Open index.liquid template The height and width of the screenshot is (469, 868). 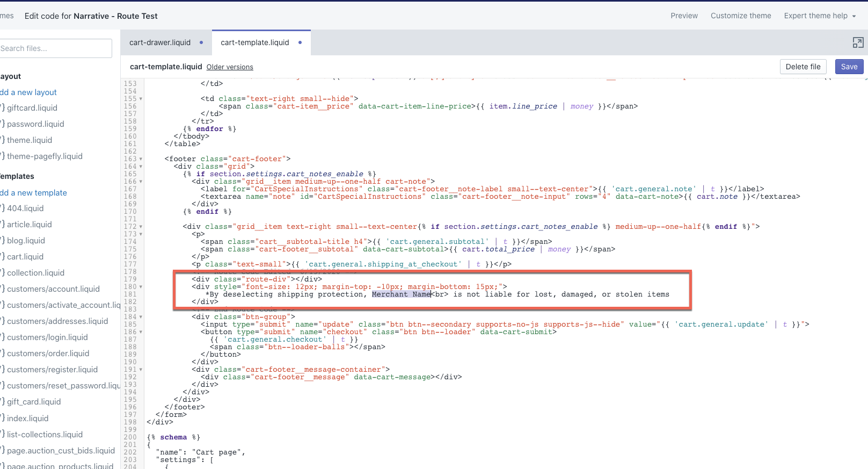(x=27, y=419)
